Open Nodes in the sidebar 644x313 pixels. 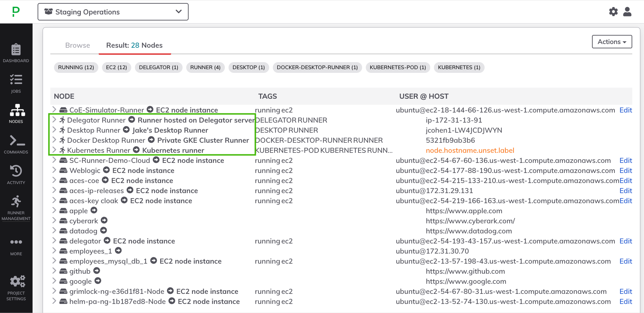(16, 114)
